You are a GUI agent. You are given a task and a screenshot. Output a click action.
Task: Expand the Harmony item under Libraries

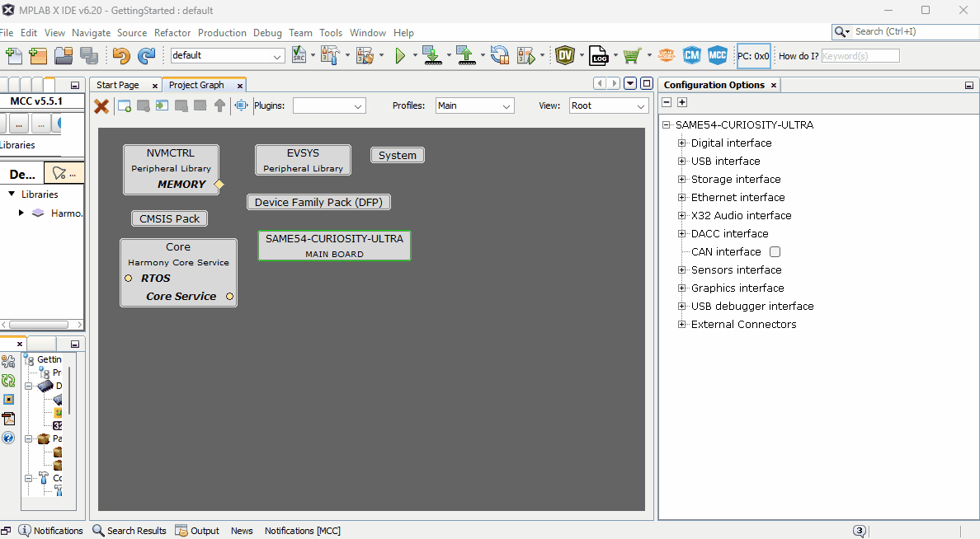pos(21,213)
